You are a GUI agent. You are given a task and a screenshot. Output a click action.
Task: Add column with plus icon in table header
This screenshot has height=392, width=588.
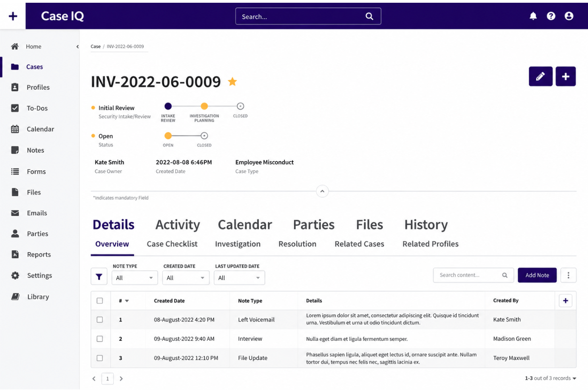coord(565,301)
